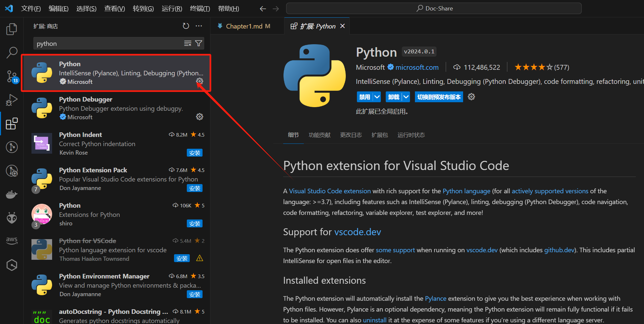This screenshot has width=644, height=324.
Task: Open extensions view more actions menu
Action: tap(199, 26)
